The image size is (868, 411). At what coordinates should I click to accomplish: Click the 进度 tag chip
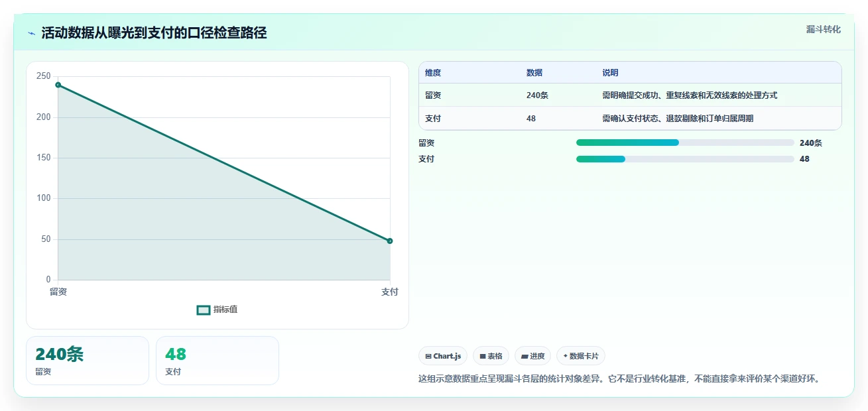(533, 356)
